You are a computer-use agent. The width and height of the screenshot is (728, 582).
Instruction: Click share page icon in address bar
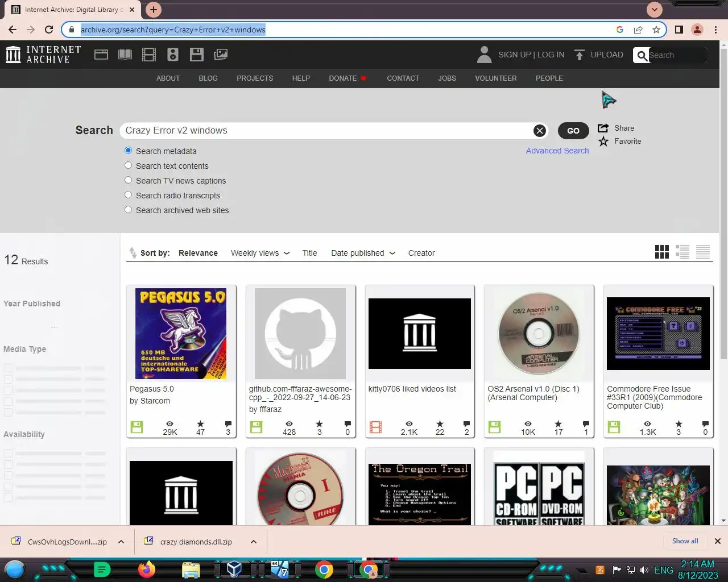[x=638, y=30]
